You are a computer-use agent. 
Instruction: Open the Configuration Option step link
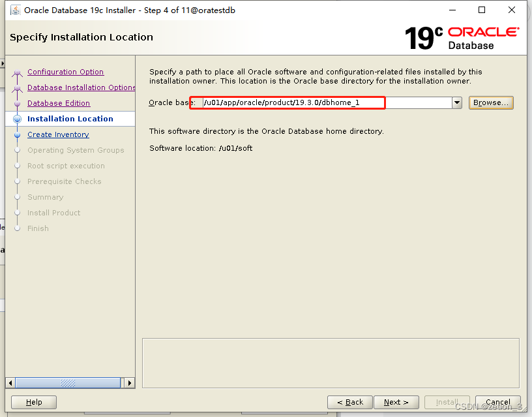65,72
